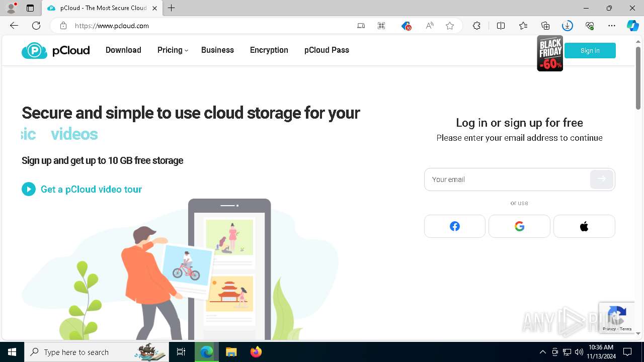
Task: Continue with Google login
Action: (519, 226)
